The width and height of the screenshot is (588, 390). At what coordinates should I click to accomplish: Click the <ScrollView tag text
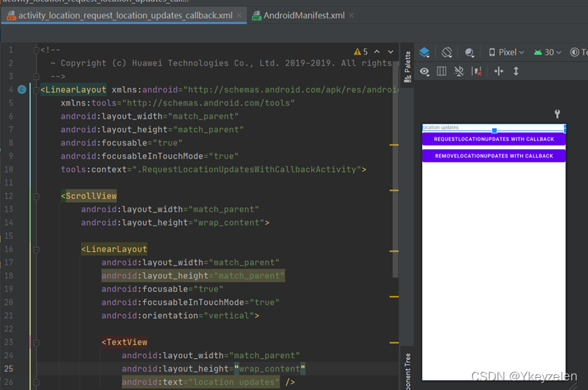point(89,196)
